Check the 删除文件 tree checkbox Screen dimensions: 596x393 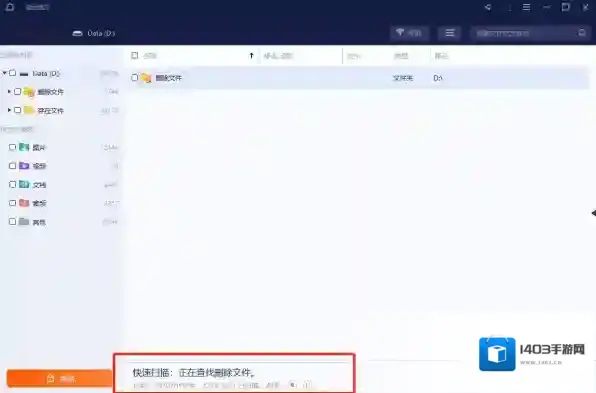pos(17,91)
